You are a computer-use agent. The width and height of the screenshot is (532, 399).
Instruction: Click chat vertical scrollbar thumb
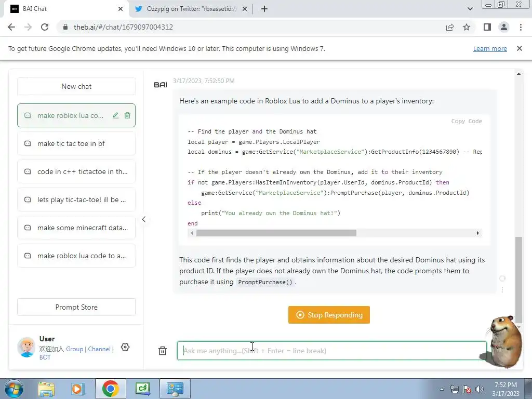coord(519,280)
